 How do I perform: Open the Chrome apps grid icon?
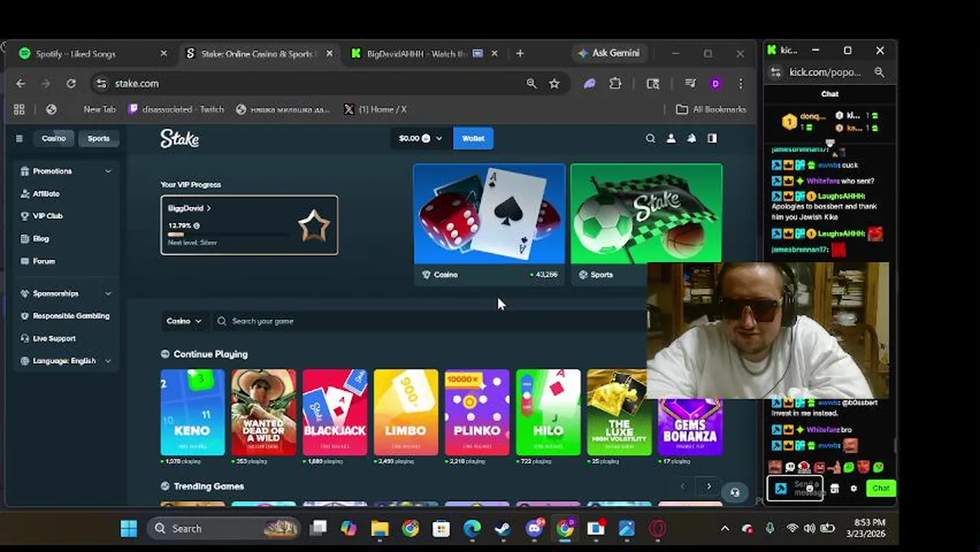pyautogui.click(x=19, y=110)
